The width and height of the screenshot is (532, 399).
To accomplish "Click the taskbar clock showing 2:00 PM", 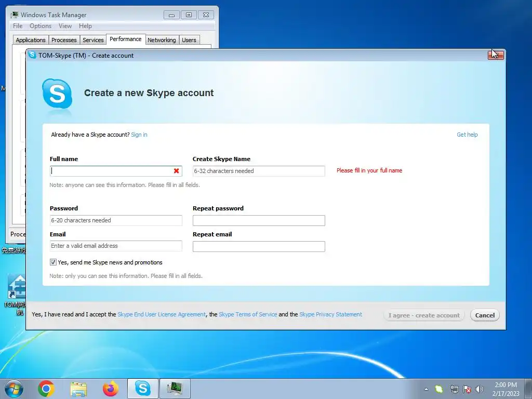I will click(x=506, y=389).
